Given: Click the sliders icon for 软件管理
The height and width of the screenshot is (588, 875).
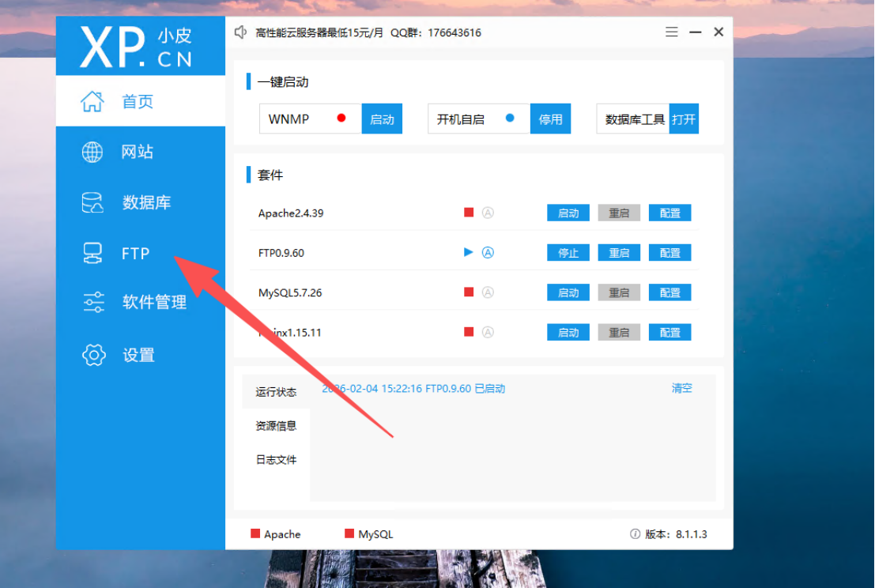Looking at the screenshot, I should pyautogui.click(x=94, y=302).
